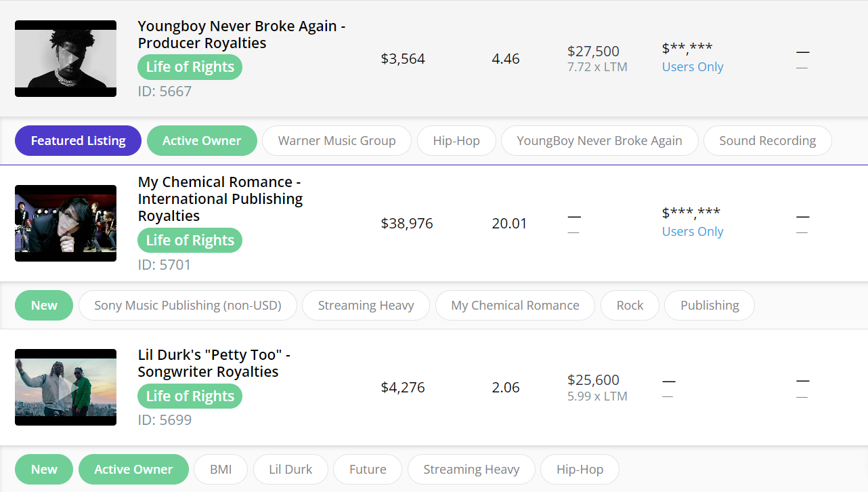Screen dimensions: 868x492
Task: Click the masked $**,*** price
Action: (687, 49)
